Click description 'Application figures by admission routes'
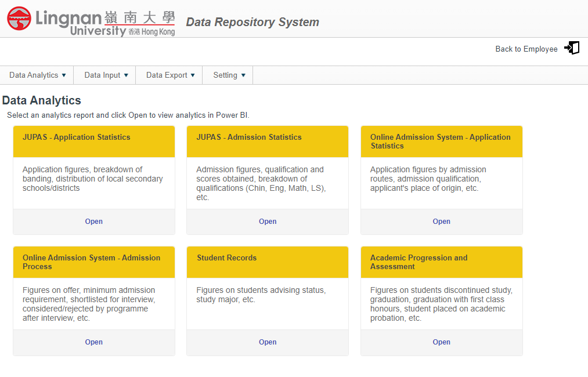Image resolution: width=588 pixels, height=377 pixels. [x=428, y=179]
